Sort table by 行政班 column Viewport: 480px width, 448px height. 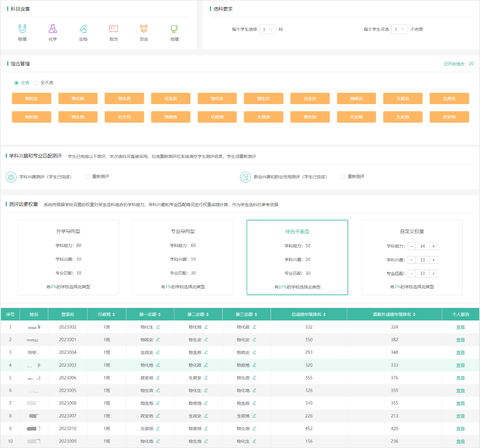click(107, 315)
